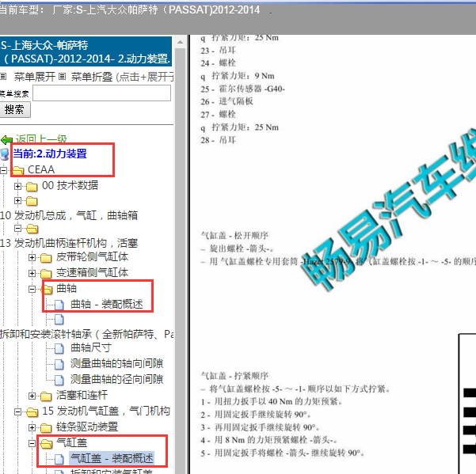476x474 pixels.
Task: Open 00 技术数据 tree item
Action: point(70,185)
